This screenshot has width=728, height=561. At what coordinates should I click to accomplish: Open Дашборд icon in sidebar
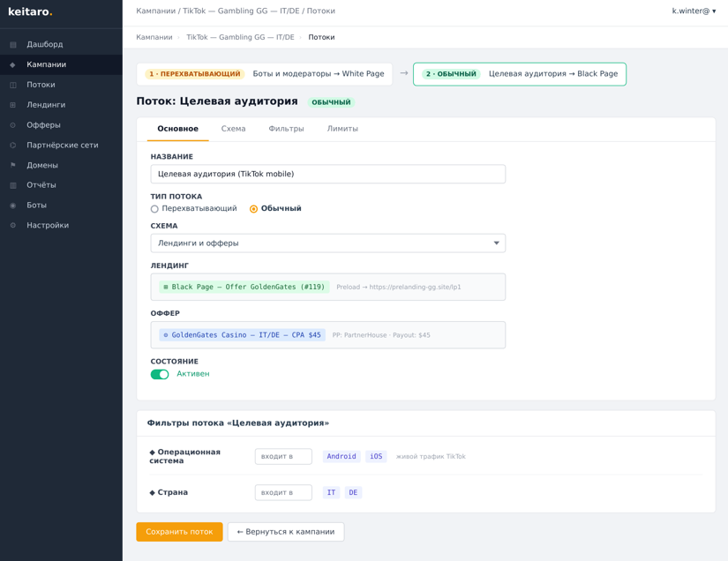13,45
